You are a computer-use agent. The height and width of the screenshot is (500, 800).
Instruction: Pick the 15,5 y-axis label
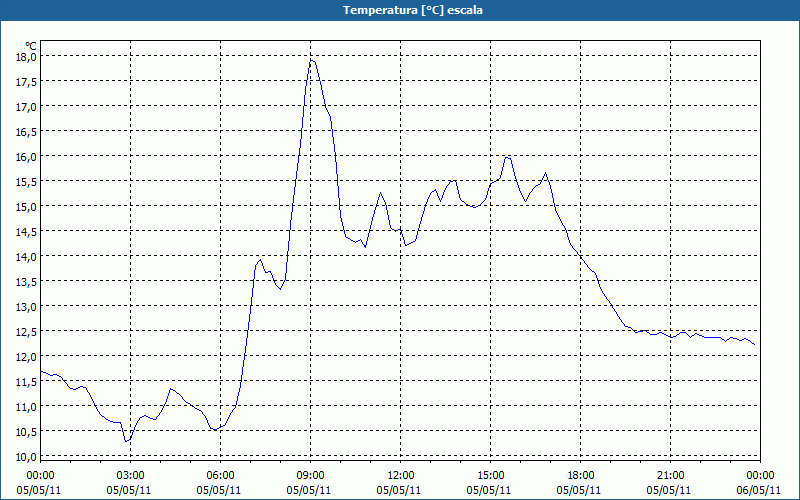coord(27,182)
